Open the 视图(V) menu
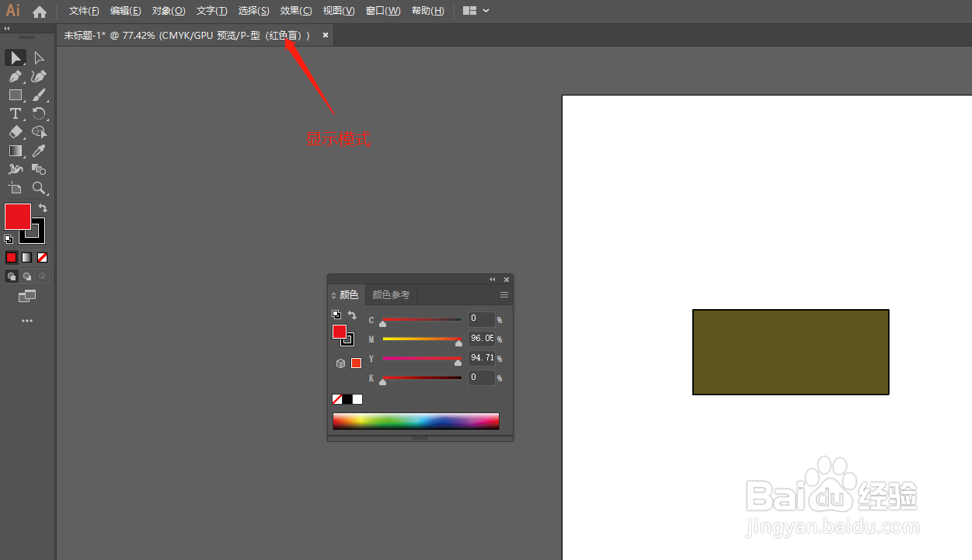Image resolution: width=972 pixels, height=560 pixels. 339,11
